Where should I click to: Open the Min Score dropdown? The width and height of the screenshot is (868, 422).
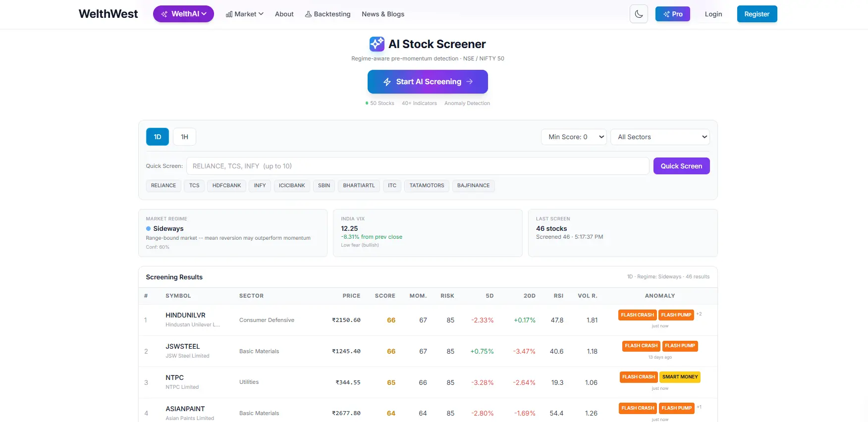pos(574,137)
